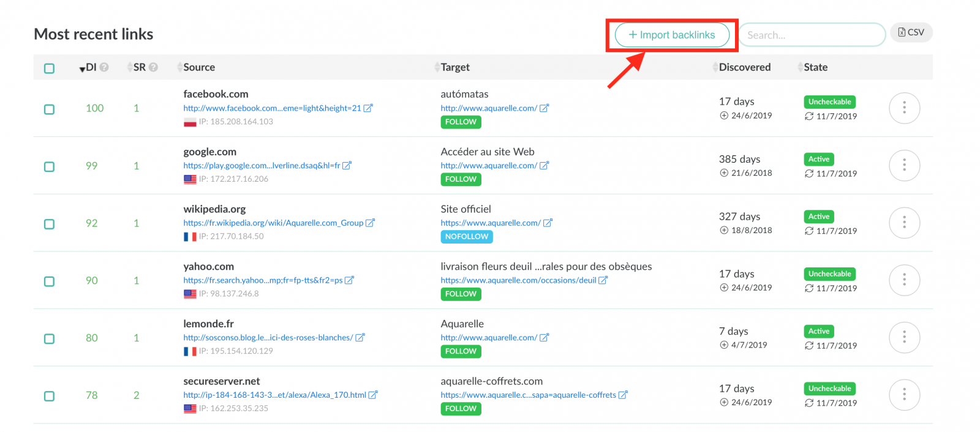Open three-dot menu for yahoo.com row

pos(904,280)
